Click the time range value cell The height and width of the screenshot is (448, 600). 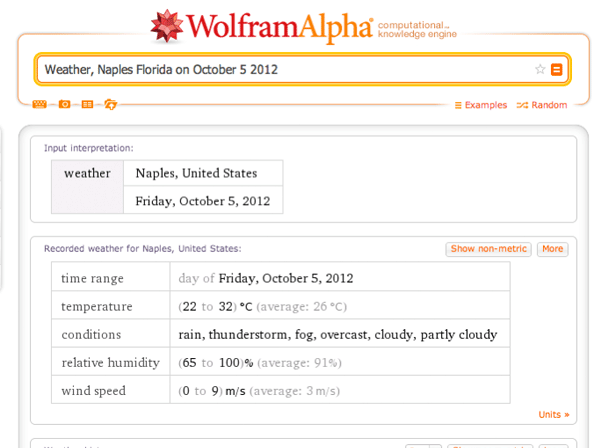[x=340, y=277]
